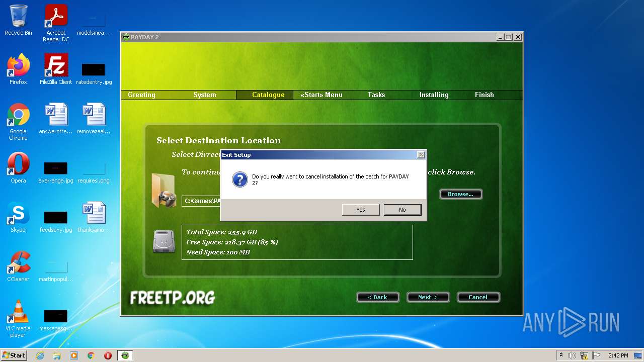Select the thanksamo Word document icon
The image size is (644, 362).
point(94,217)
